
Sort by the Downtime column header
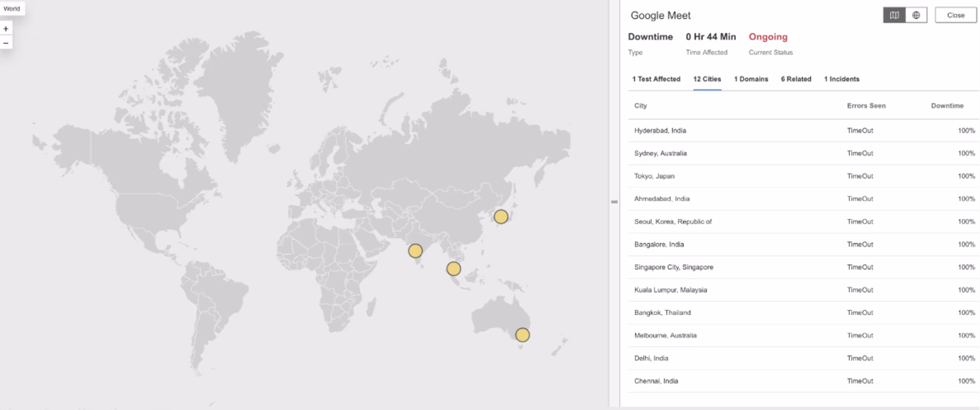click(x=947, y=106)
